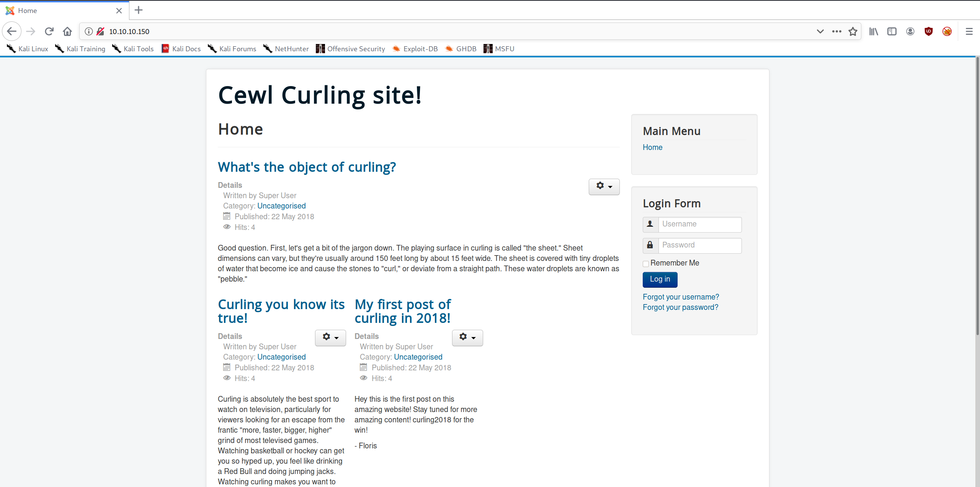Show the Library icon in toolbar
The width and height of the screenshot is (980, 487).
[874, 31]
